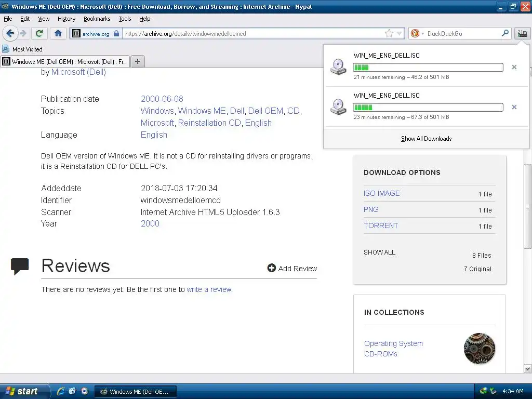Download the TORRENT option

coord(381,225)
